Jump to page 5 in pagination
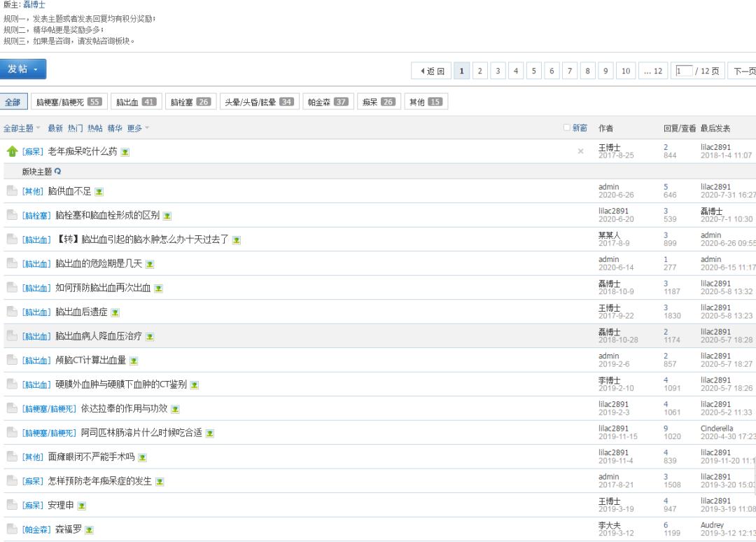The image size is (756, 542). pyautogui.click(x=534, y=71)
